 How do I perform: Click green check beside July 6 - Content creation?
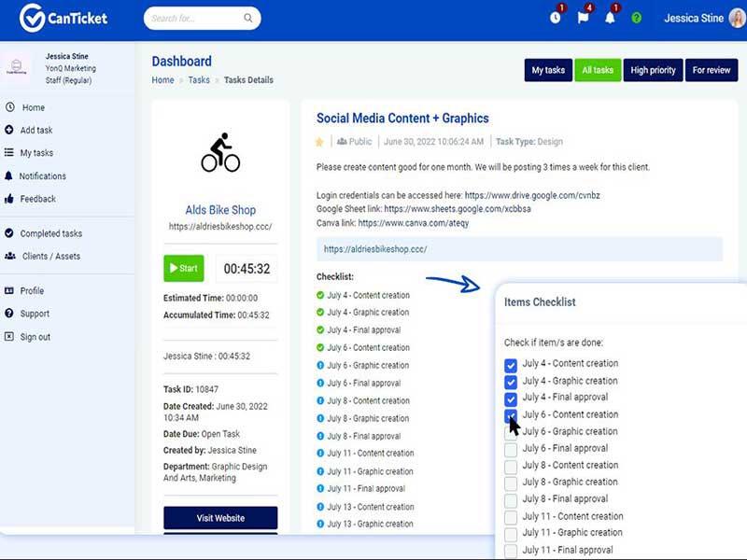tap(320, 347)
